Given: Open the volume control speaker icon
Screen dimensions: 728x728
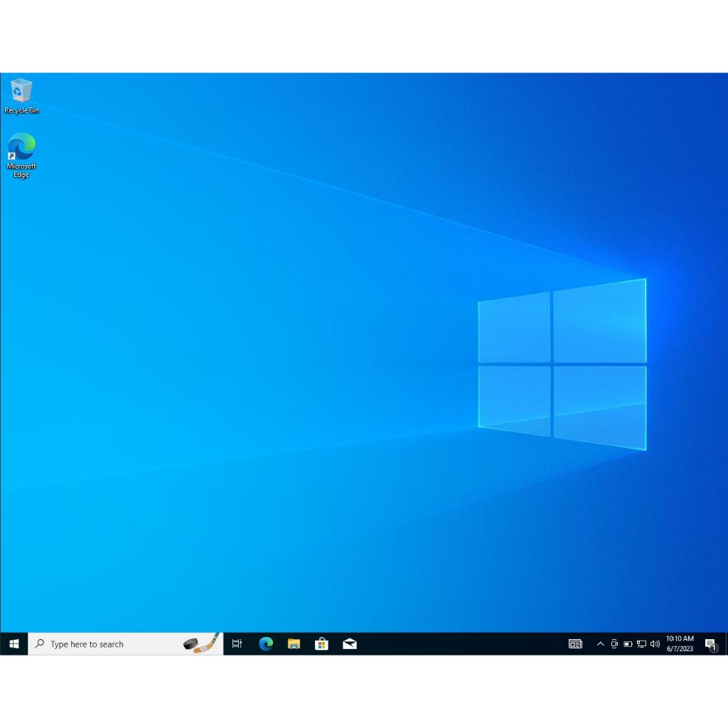Looking at the screenshot, I should pyautogui.click(x=655, y=644).
